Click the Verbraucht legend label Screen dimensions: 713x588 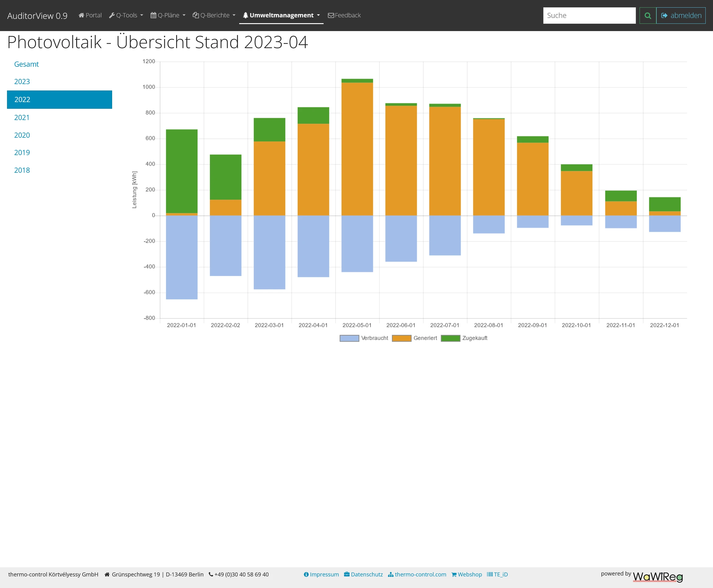(x=374, y=338)
